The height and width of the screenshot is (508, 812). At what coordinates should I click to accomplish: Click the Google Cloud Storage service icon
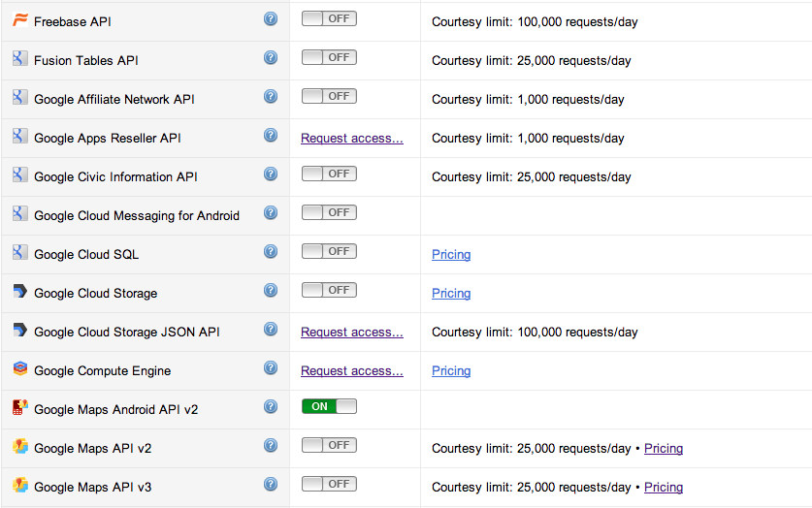point(19,292)
